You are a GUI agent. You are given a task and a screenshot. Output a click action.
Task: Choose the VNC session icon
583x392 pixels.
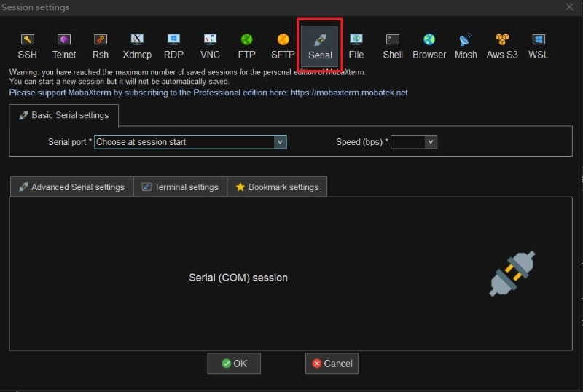click(x=210, y=46)
